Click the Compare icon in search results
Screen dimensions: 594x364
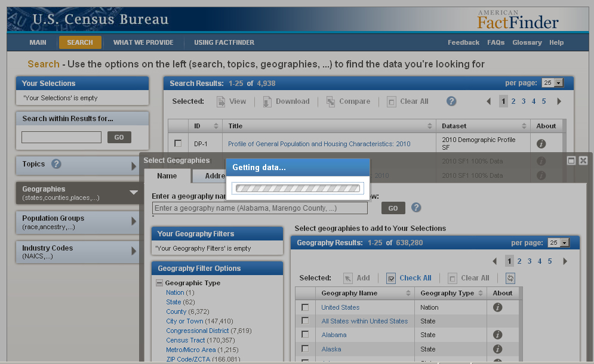331,101
